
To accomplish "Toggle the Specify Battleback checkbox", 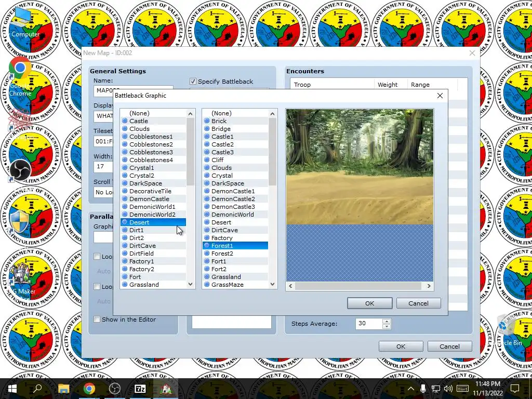I will pyautogui.click(x=193, y=82).
